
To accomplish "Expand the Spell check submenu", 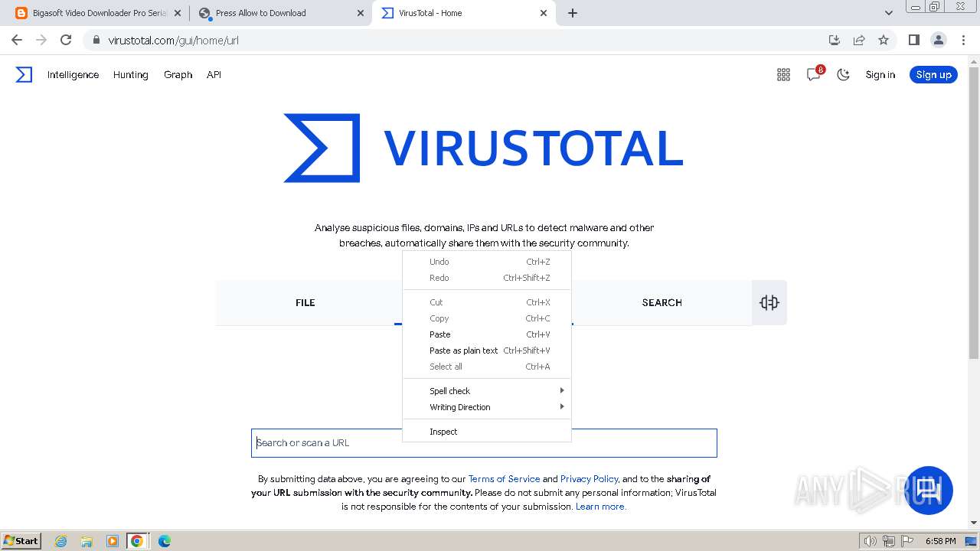I will click(487, 390).
